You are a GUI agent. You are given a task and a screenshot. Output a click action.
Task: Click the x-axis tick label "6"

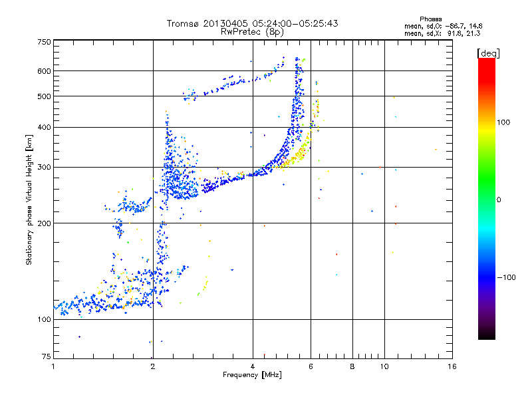point(311,366)
